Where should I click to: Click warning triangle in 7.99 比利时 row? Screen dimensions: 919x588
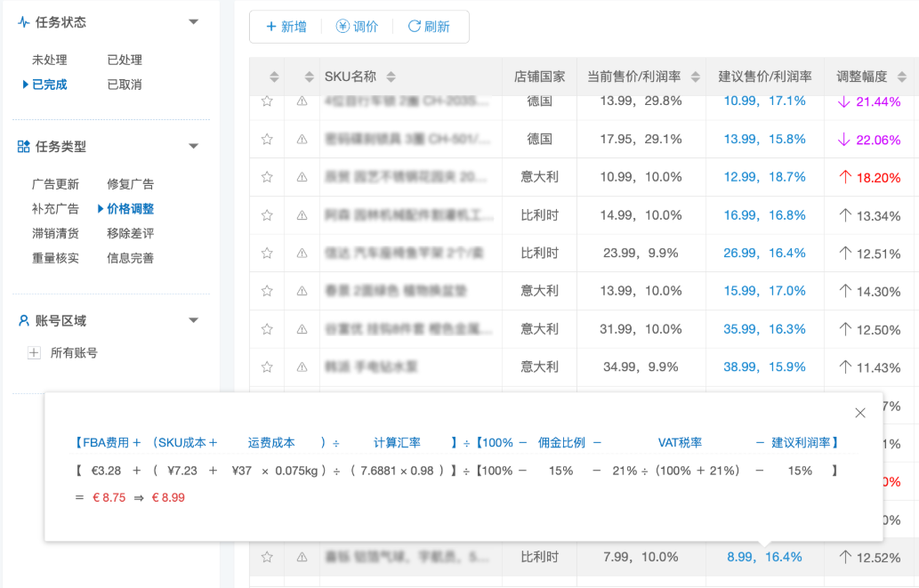coord(302,557)
